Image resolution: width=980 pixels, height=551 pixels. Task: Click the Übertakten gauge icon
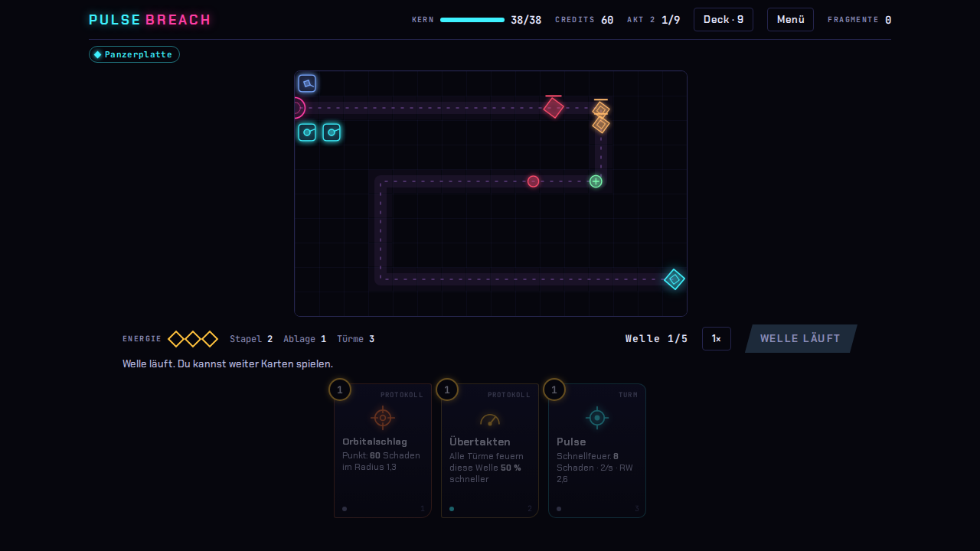tap(489, 419)
